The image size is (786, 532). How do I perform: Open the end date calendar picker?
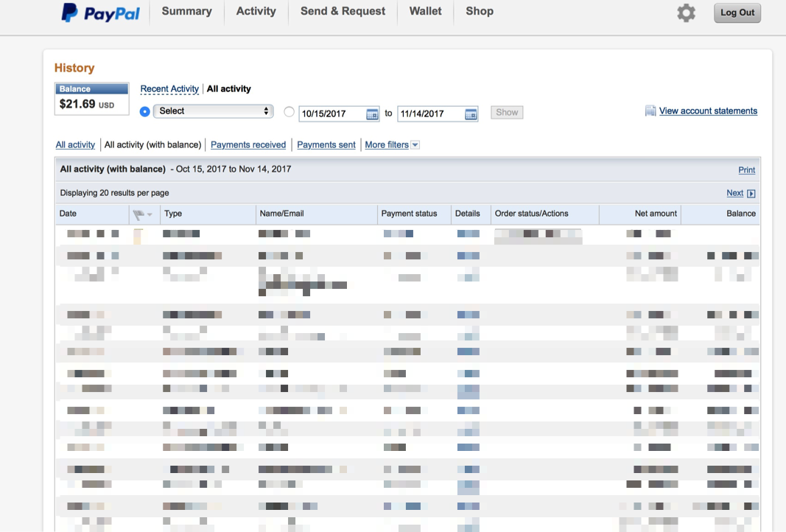click(x=471, y=114)
